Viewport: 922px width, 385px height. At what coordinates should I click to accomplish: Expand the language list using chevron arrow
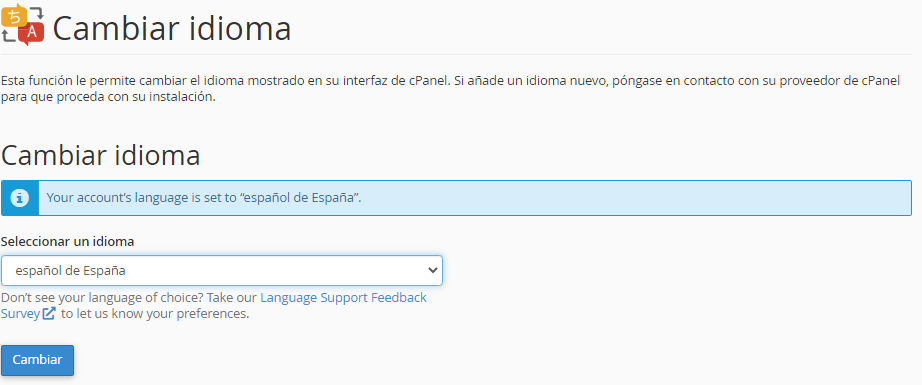point(433,270)
